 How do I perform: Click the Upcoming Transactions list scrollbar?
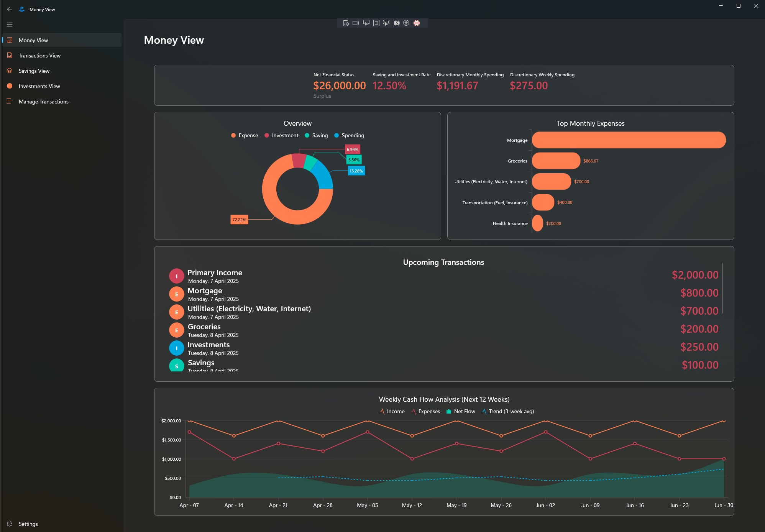click(722, 287)
